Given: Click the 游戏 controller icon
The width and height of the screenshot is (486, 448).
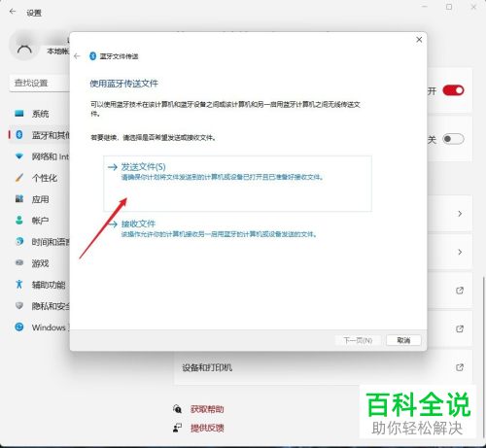Looking at the screenshot, I should click(19, 262).
